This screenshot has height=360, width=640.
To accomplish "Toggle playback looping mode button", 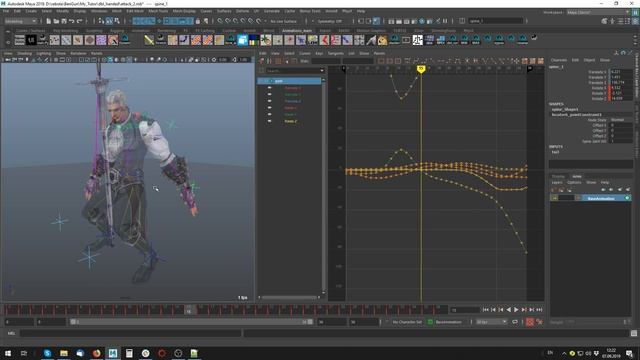I will tap(515, 322).
